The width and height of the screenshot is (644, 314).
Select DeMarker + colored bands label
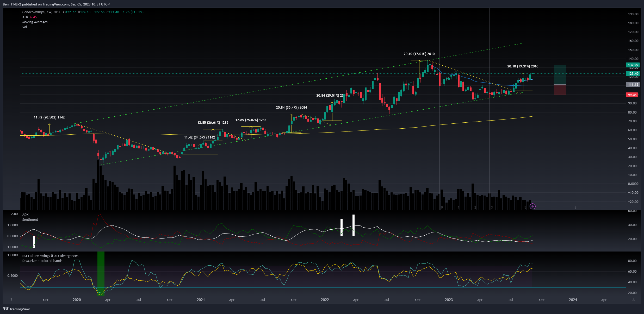tap(42, 261)
